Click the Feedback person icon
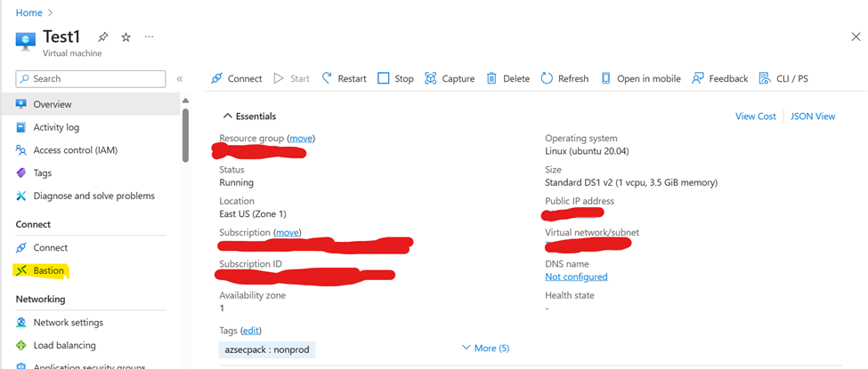Image resolution: width=868 pixels, height=369 pixels. click(697, 78)
